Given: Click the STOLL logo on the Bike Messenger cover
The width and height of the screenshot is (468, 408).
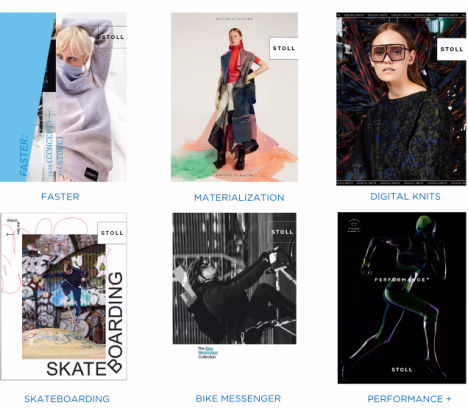Looking at the screenshot, I should [282, 232].
